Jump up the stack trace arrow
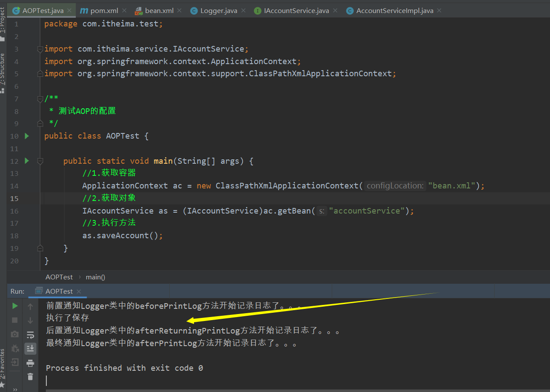 pyautogui.click(x=30, y=306)
